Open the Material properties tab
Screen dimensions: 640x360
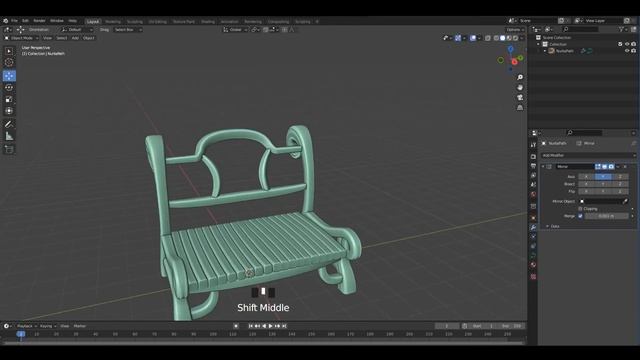point(533,265)
